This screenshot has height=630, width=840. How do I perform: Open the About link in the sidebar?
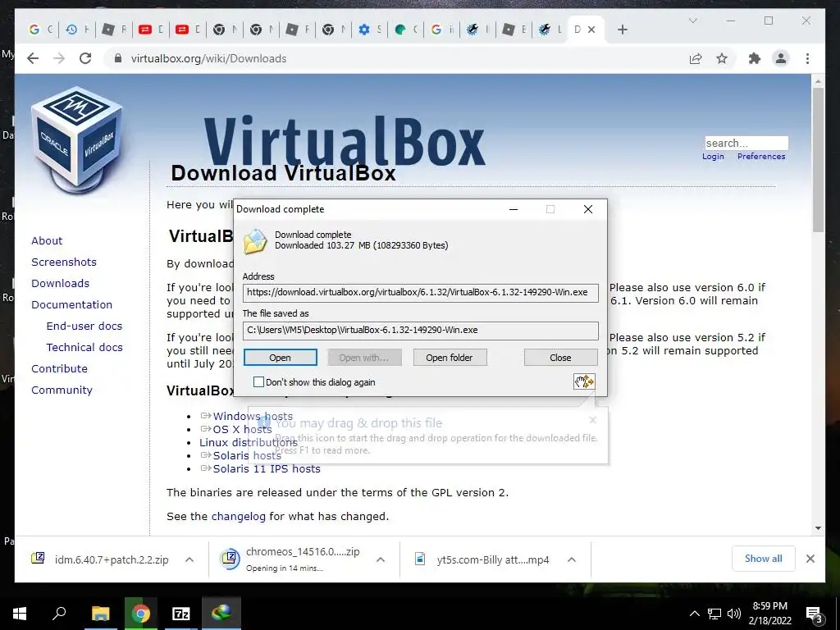click(x=47, y=240)
